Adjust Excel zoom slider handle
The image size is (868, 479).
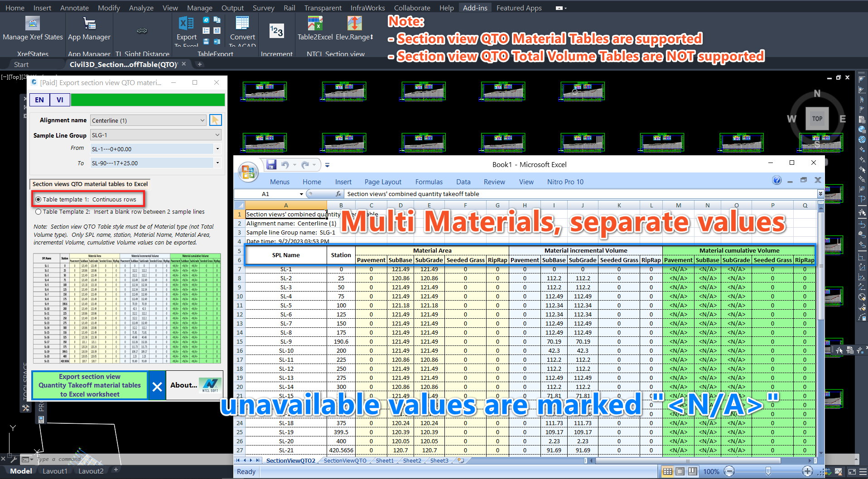tap(768, 471)
